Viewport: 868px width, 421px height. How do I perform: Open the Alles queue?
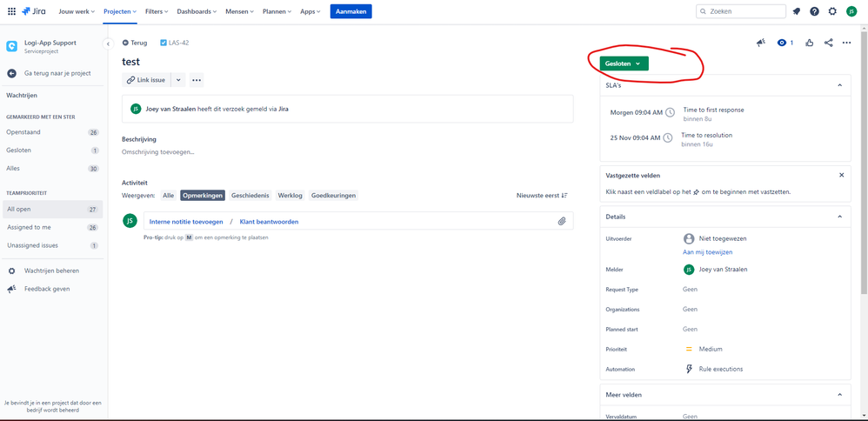(52, 168)
